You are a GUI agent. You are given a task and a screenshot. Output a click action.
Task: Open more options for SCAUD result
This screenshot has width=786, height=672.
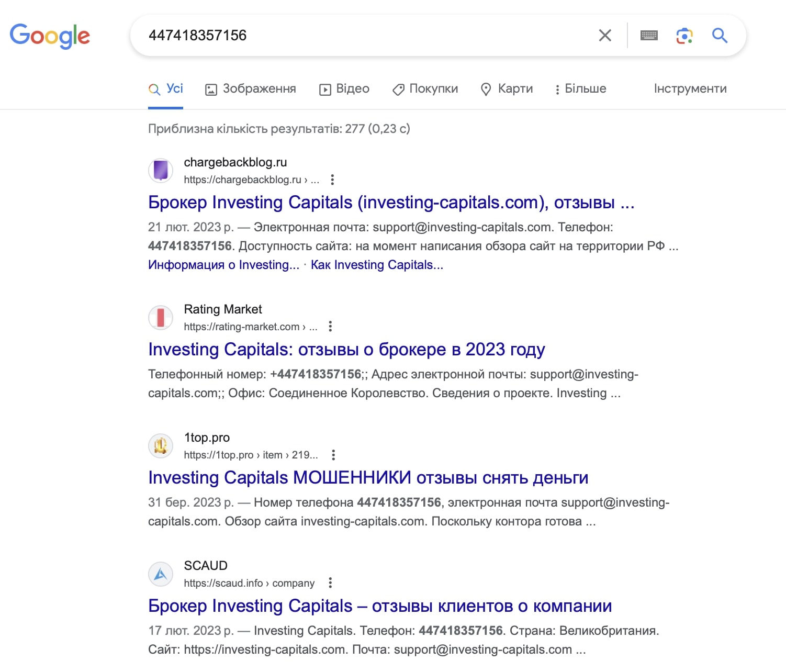click(x=330, y=583)
